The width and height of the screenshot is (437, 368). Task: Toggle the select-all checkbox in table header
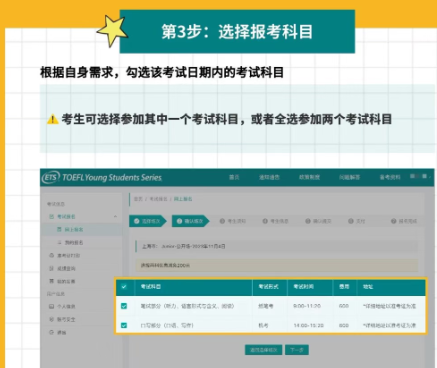click(x=124, y=287)
